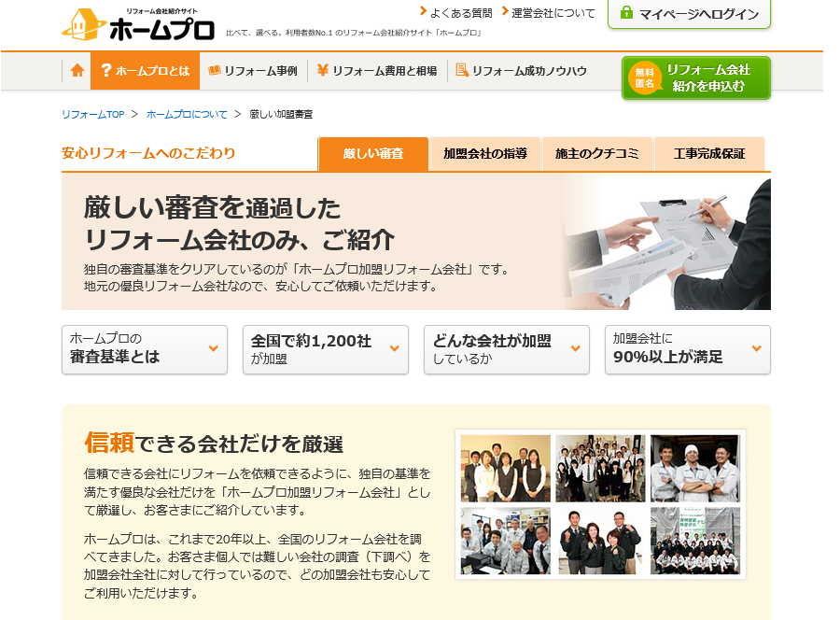Open the ホームプロとは menu item

click(146, 71)
